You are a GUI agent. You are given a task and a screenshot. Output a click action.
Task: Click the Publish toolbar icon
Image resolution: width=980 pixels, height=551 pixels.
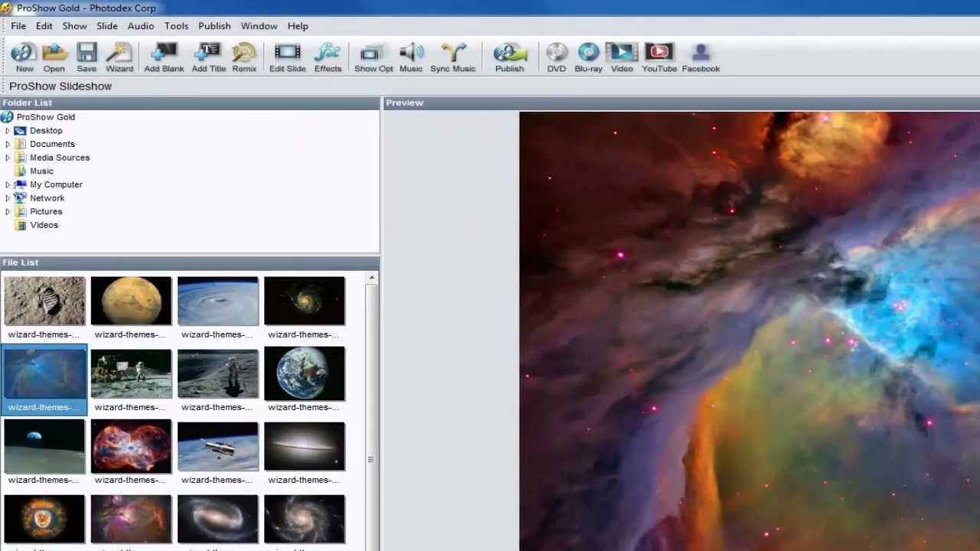click(x=509, y=57)
